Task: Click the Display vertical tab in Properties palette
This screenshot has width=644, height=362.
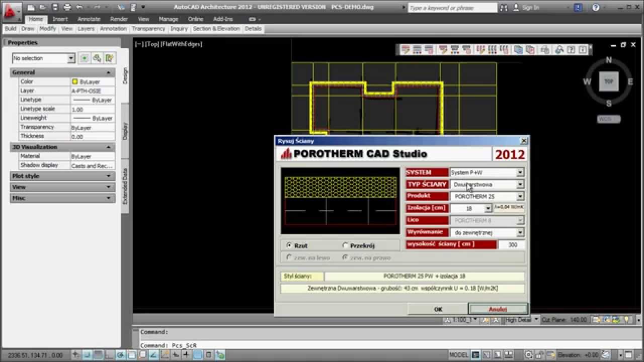Action: tap(125, 131)
